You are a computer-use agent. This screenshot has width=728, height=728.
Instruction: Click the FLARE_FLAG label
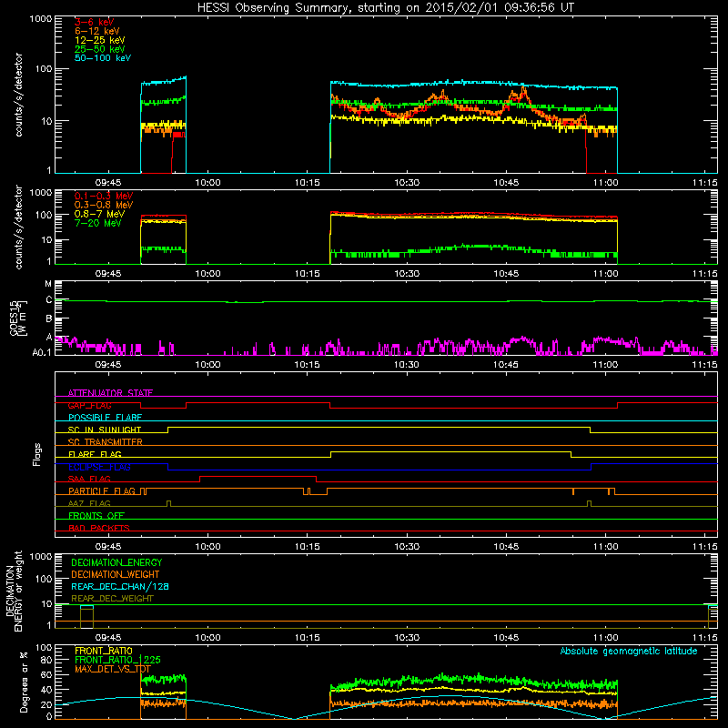95,454
